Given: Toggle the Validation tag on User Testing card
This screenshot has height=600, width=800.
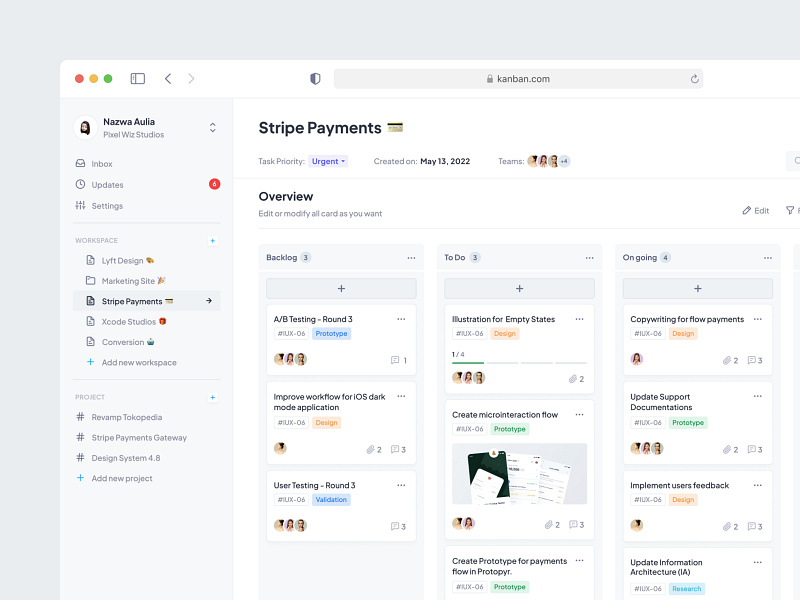Looking at the screenshot, I should tap(331, 499).
